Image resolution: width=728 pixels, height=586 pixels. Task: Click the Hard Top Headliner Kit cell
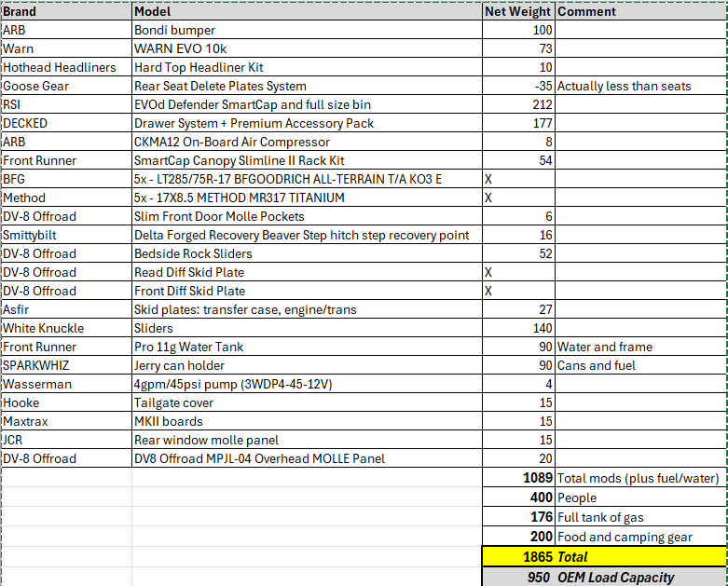[307, 67]
